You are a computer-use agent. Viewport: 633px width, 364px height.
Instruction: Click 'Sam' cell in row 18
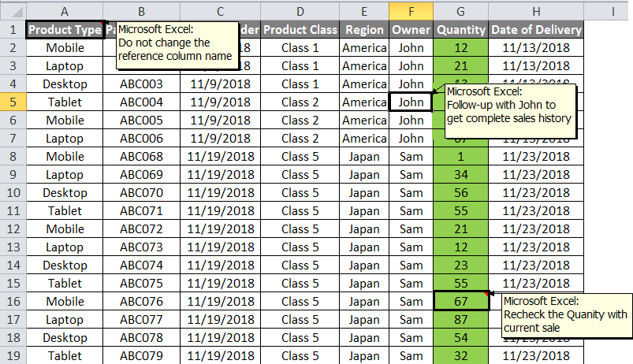[411, 338]
